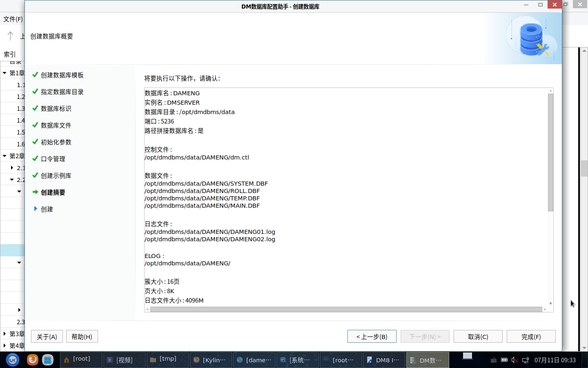Screen dimensions: 588x368
Task: Collapse the 第1章 tree node
Action: tap(4, 73)
